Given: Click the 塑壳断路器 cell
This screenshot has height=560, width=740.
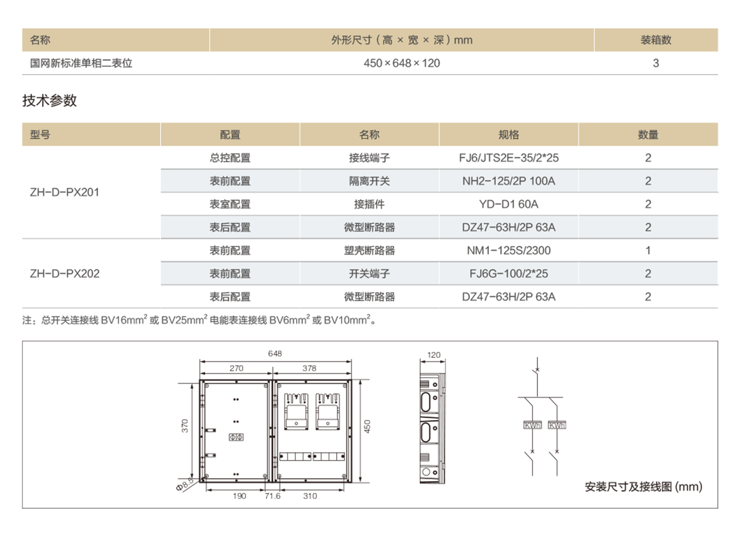Looking at the screenshot, I should coord(369,250).
